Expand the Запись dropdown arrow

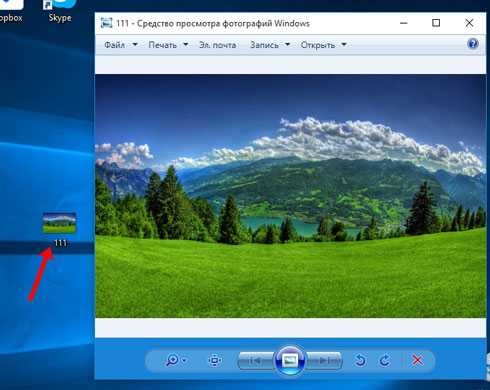pos(287,44)
